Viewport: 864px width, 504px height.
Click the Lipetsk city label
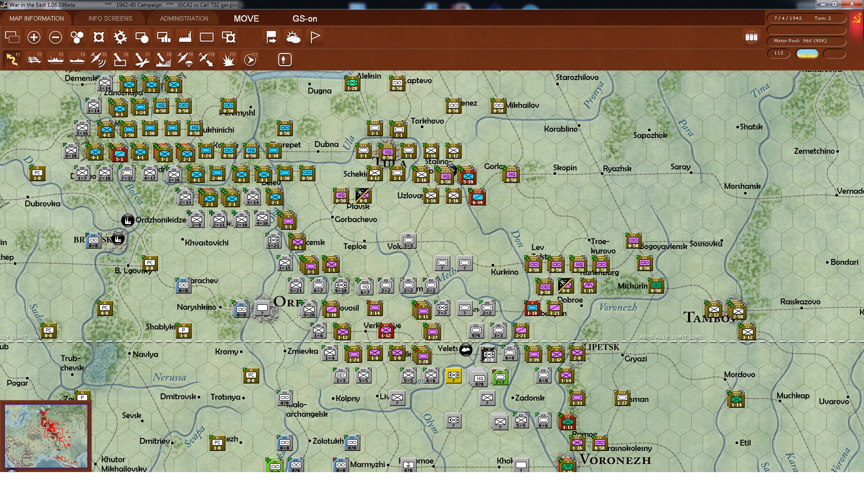(x=601, y=347)
